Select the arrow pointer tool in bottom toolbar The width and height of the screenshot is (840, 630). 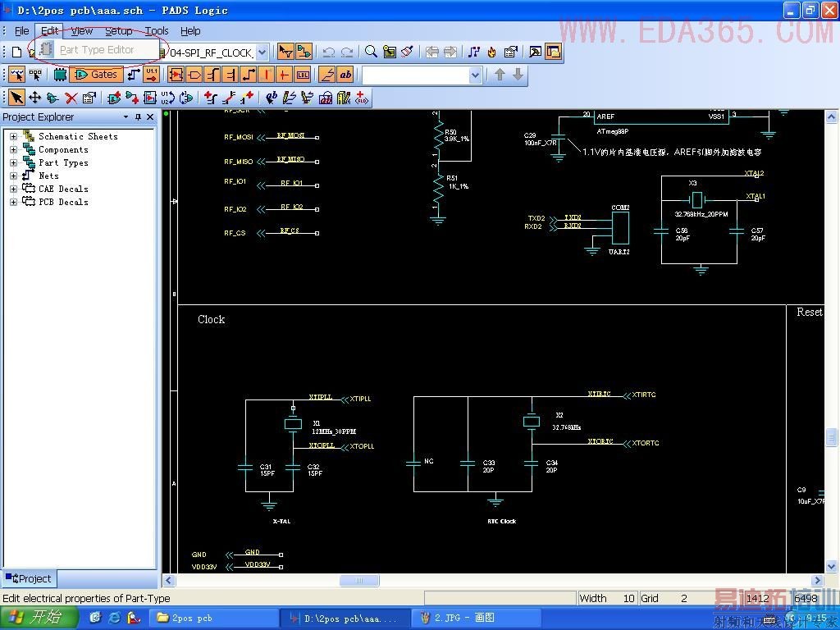point(16,98)
